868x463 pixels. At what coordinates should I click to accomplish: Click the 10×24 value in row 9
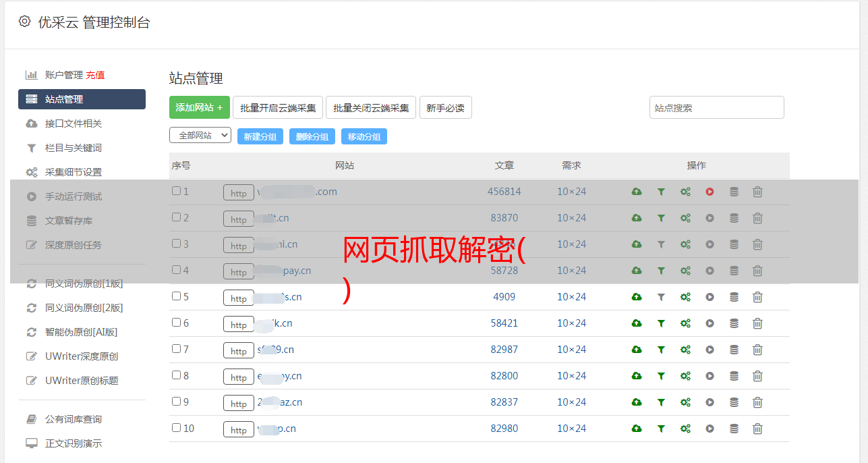coord(572,402)
